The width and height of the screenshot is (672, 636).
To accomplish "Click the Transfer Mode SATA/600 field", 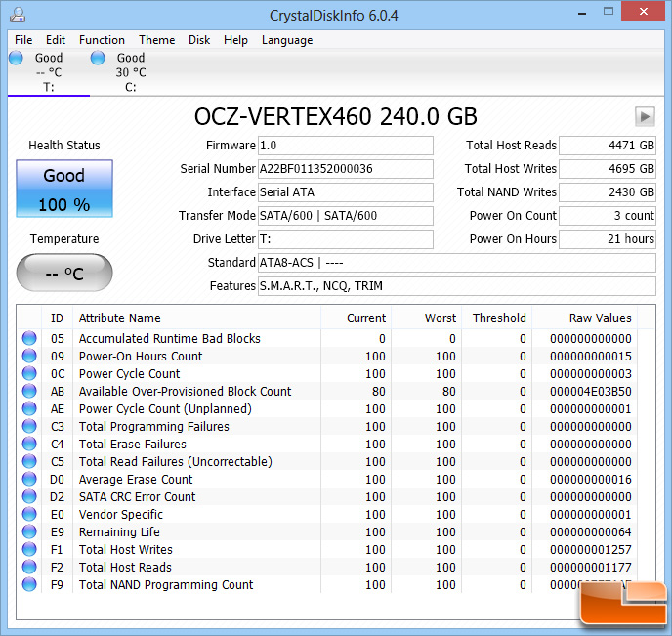I will (345, 216).
